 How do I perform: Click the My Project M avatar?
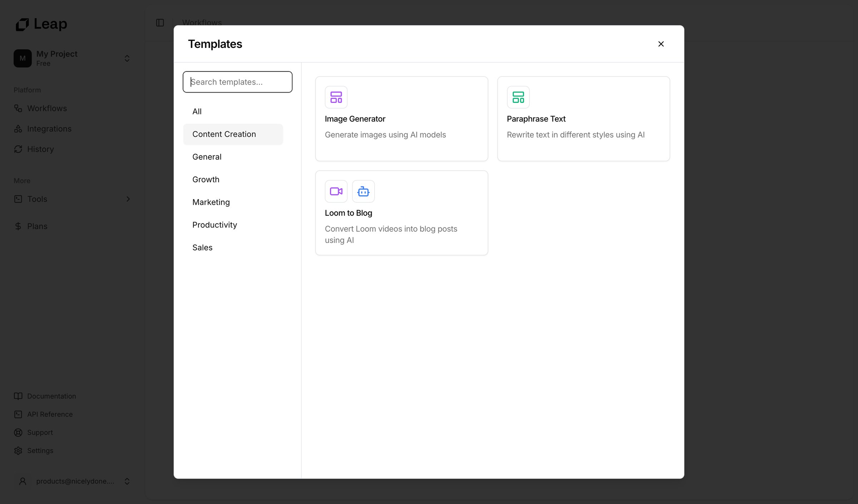pos(23,58)
